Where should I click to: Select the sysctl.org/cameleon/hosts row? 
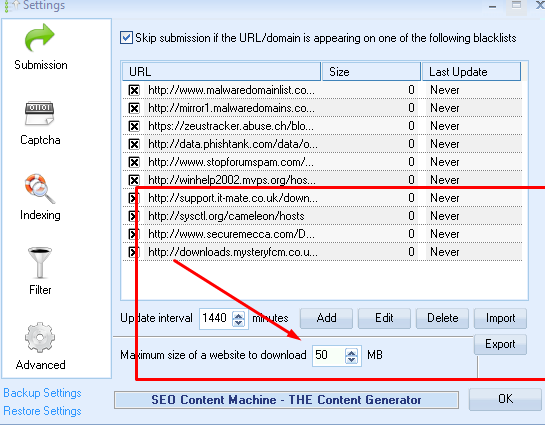(x=322, y=216)
